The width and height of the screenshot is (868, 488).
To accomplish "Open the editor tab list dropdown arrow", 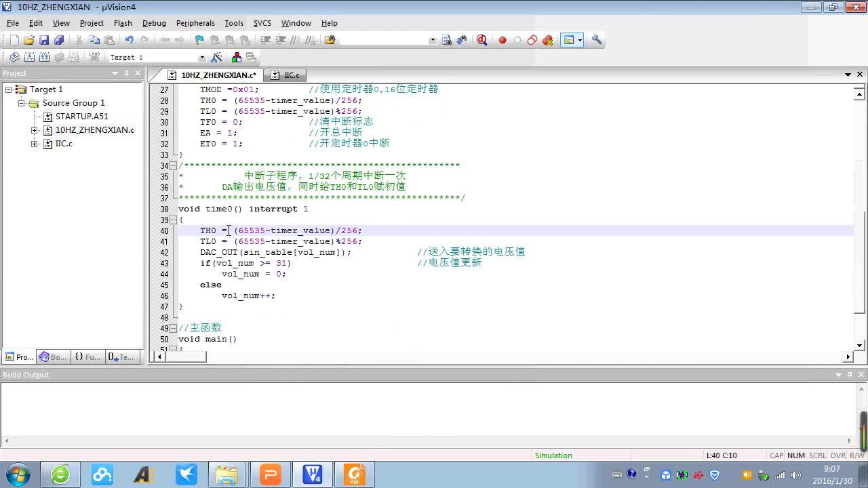I will tap(848, 75).
